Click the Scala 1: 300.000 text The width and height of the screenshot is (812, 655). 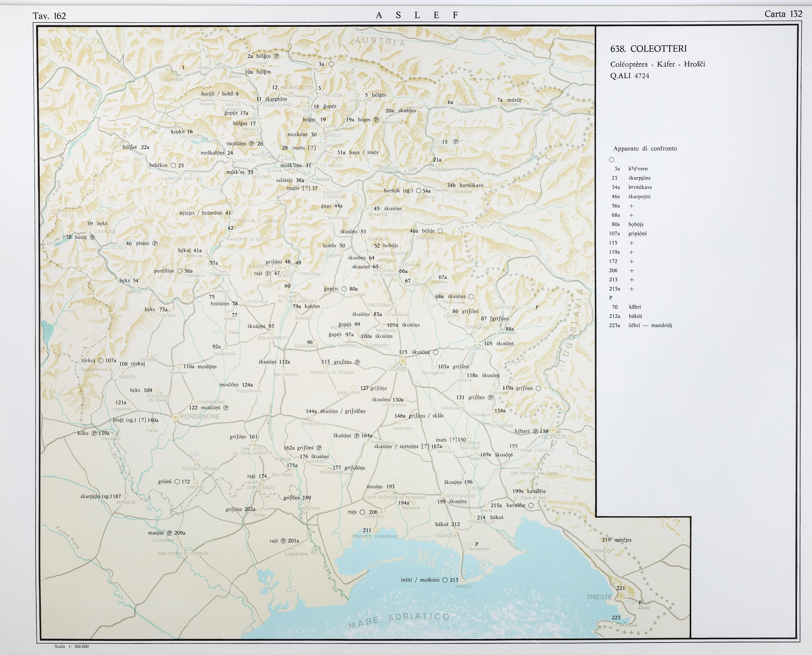[x=72, y=646]
